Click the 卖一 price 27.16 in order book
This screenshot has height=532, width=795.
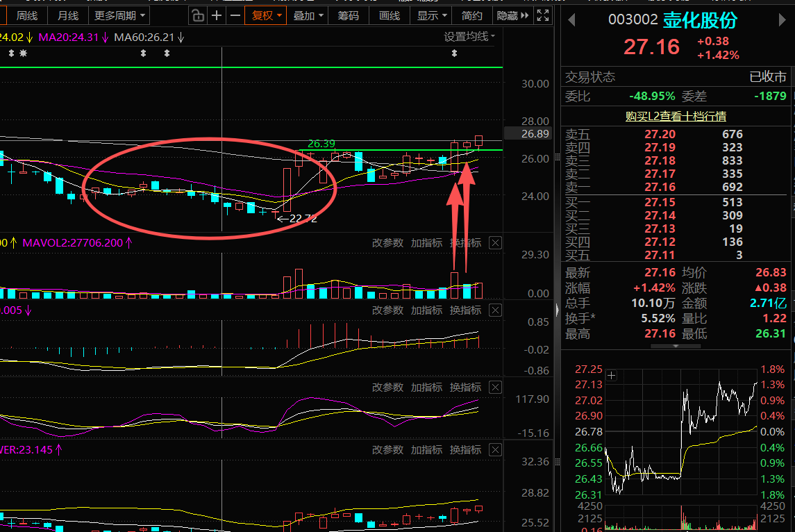[660, 187]
